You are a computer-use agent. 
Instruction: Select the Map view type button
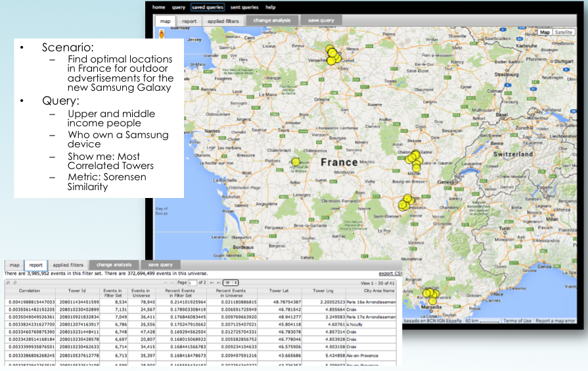(x=545, y=32)
